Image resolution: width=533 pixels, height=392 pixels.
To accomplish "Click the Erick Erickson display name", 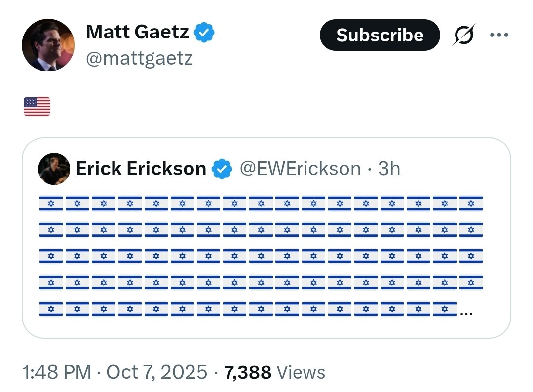I will [141, 169].
